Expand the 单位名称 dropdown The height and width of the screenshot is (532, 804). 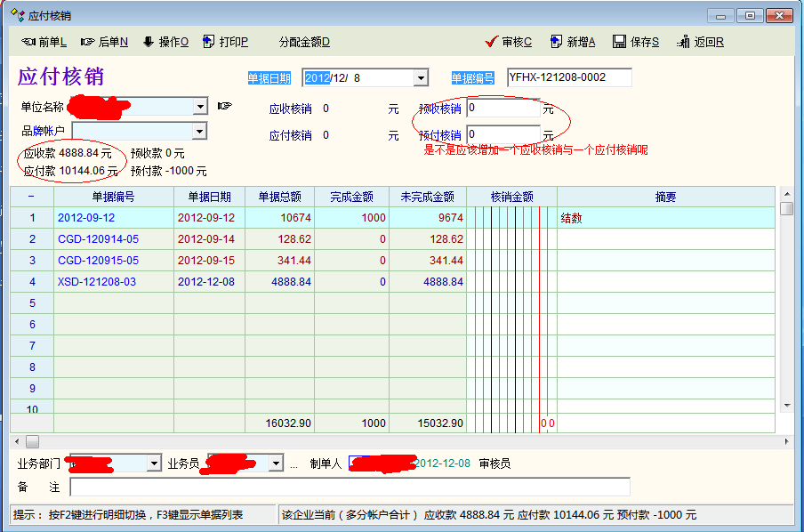200,107
